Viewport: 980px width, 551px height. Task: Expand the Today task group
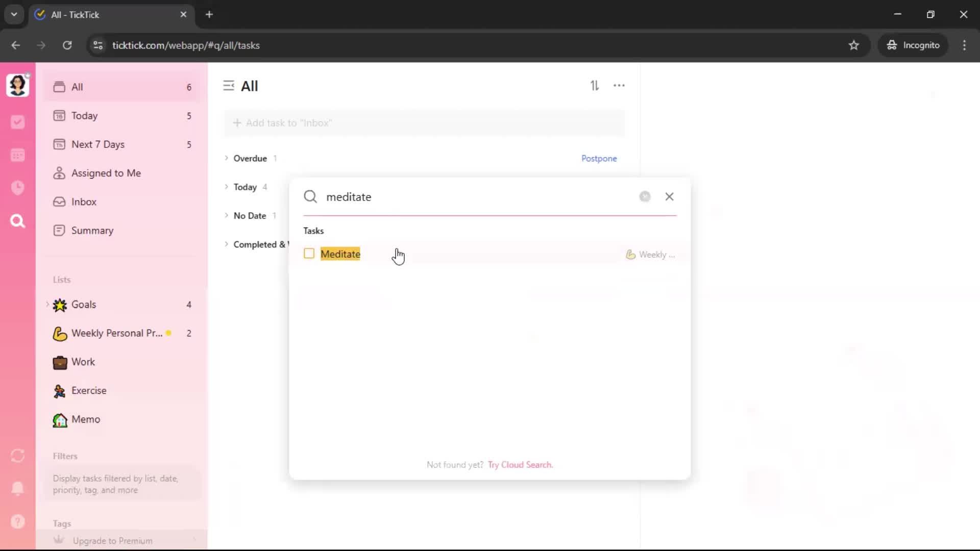(226, 187)
